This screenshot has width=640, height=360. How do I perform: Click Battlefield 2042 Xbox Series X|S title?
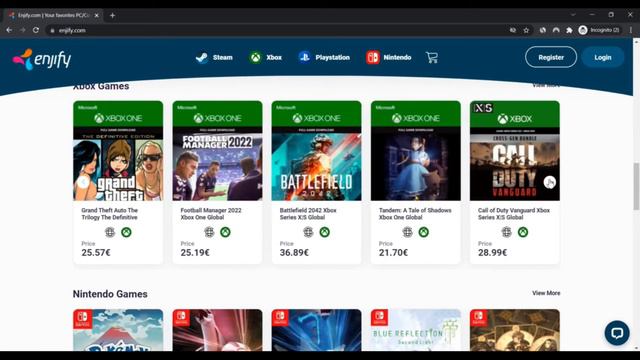[x=308, y=214]
